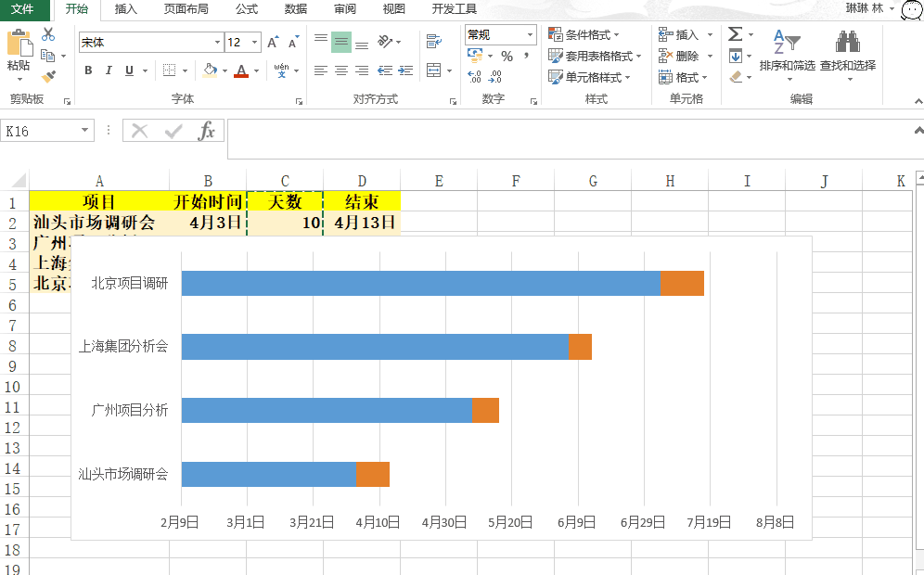This screenshot has height=575, width=924.
Task: Switch to the 开发工具 tab
Action: [x=455, y=9]
